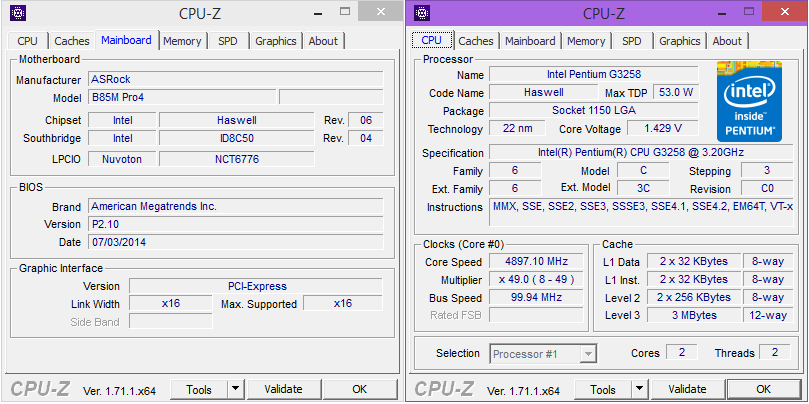Click CPU-Z app icon in right window title bar

click(423, 12)
